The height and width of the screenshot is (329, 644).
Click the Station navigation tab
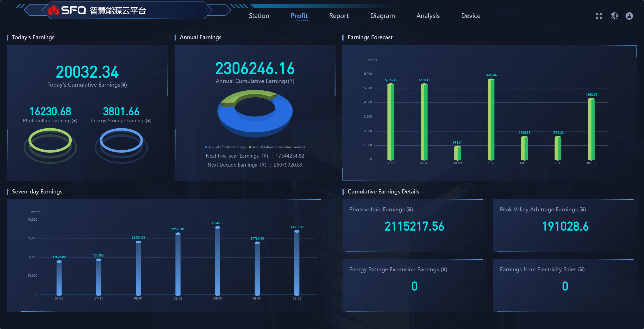pos(259,16)
